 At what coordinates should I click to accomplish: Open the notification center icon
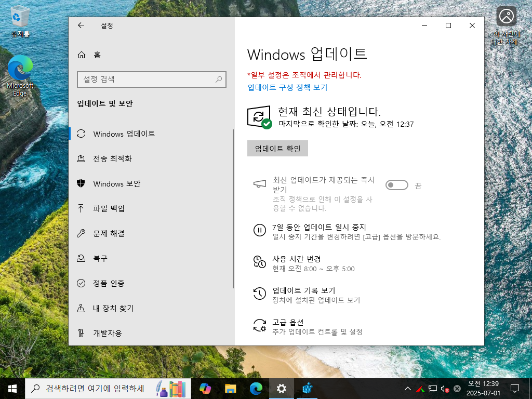515,389
